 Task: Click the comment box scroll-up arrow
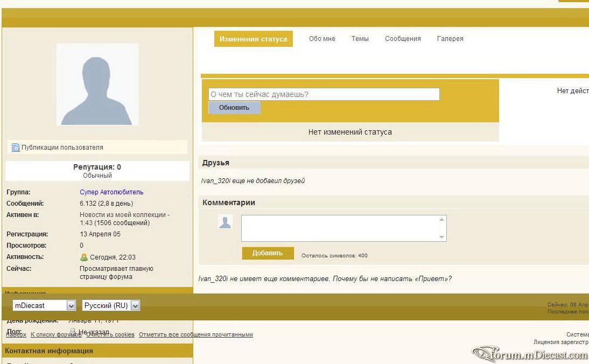(441, 219)
